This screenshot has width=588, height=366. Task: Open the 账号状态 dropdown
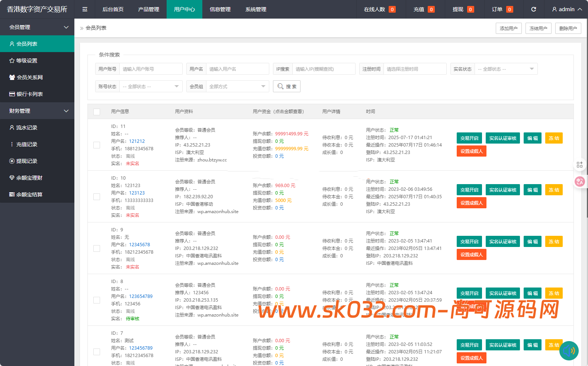click(151, 87)
